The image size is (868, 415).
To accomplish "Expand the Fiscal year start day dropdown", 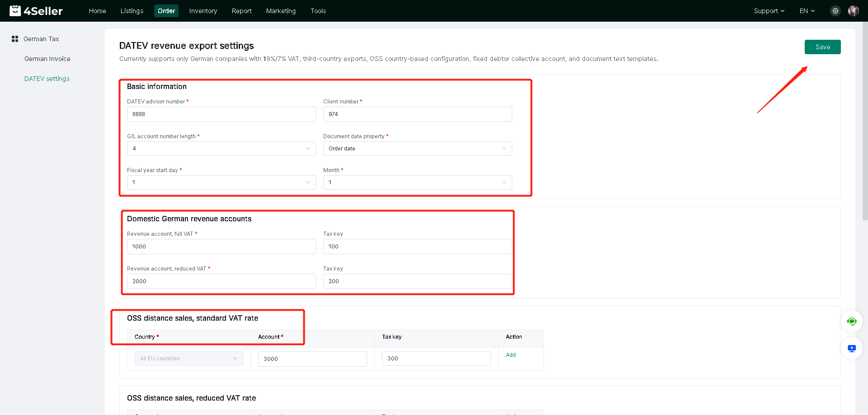I will [x=222, y=182].
